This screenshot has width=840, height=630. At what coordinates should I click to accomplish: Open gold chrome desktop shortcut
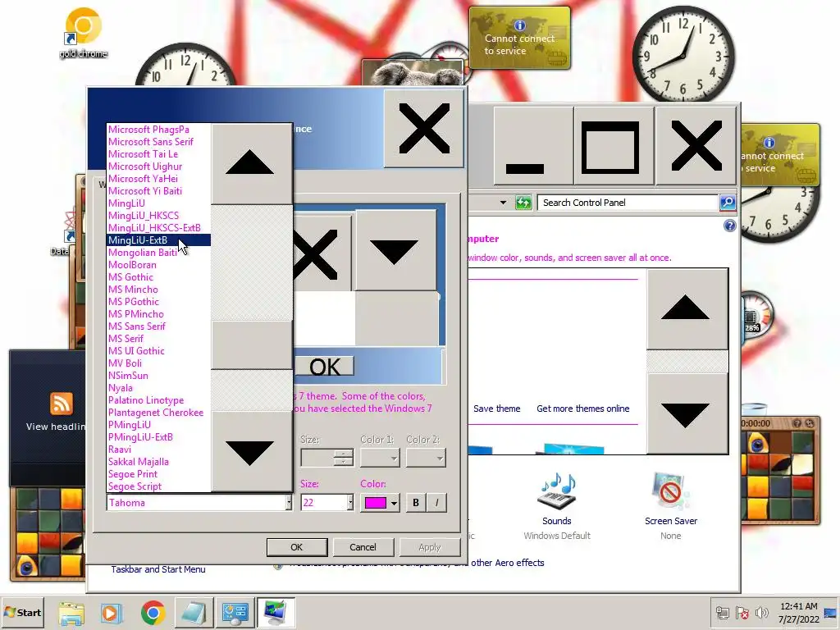[83, 32]
